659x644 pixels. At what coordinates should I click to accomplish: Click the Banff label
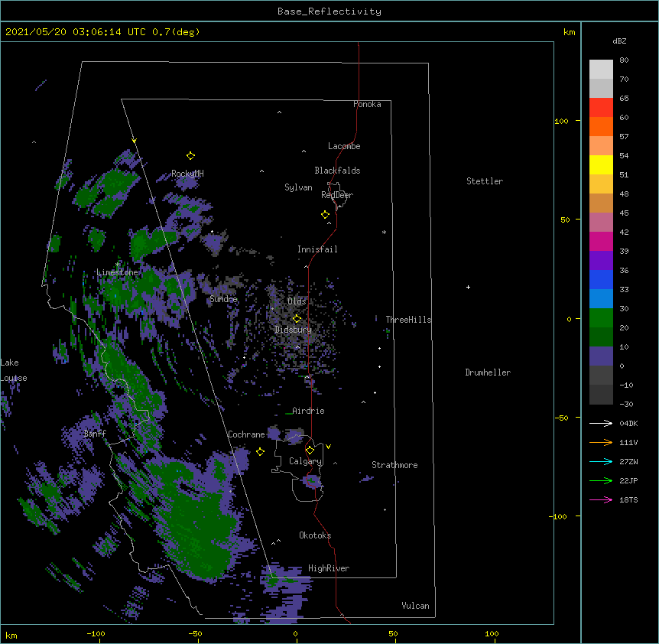click(95, 434)
